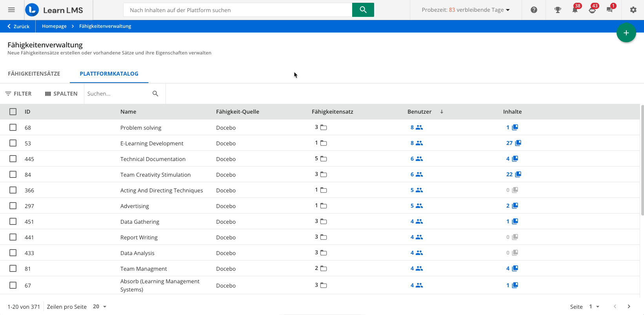
Task: Sort by the Inhalte column header
Action: 512,112
